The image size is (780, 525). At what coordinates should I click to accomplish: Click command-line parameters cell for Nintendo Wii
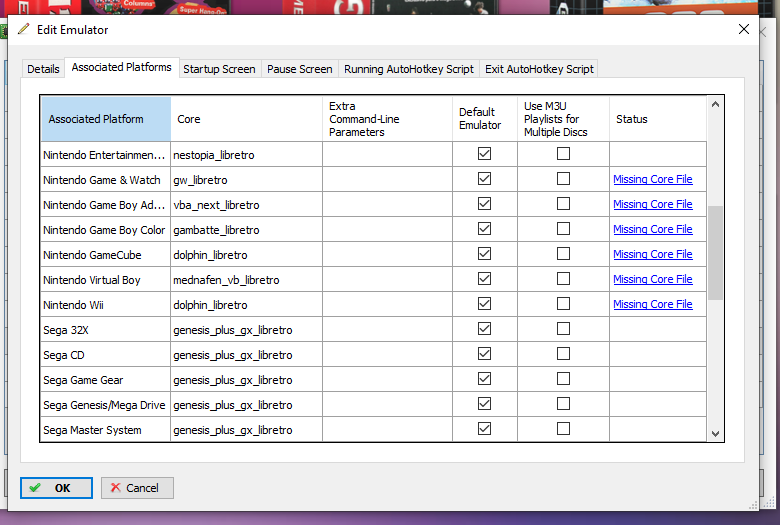tap(388, 305)
